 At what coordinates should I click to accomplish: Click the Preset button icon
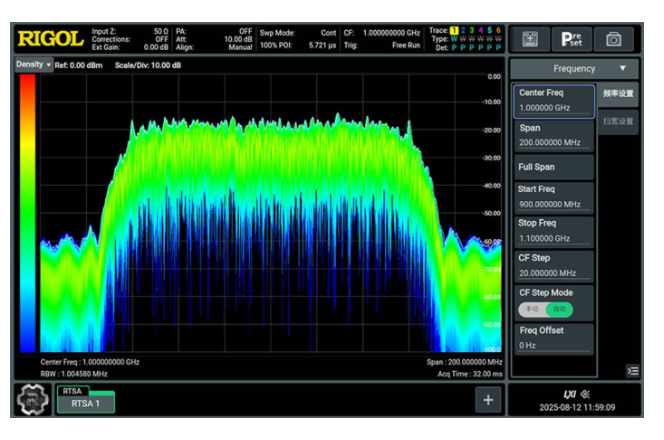(x=572, y=39)
